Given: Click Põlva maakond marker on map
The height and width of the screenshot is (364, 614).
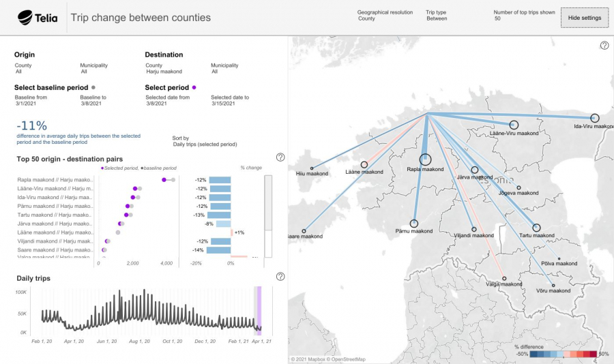Looking at the screenshot, I should (559, 259).
